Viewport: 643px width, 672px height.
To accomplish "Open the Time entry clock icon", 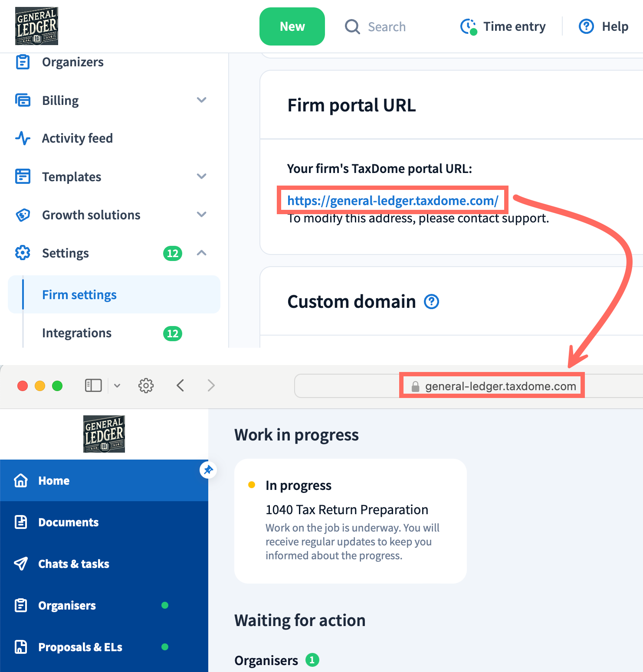I will 469,26.
